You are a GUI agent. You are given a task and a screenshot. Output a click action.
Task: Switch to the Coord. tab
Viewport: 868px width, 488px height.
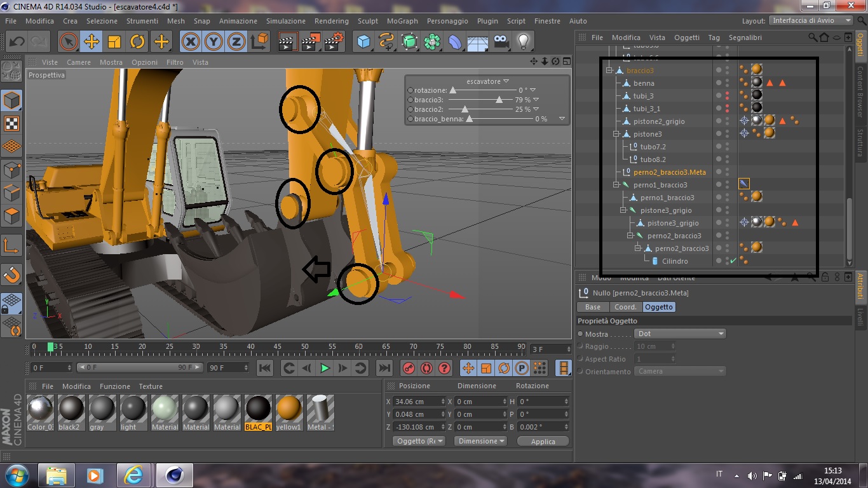coord(625,307)
